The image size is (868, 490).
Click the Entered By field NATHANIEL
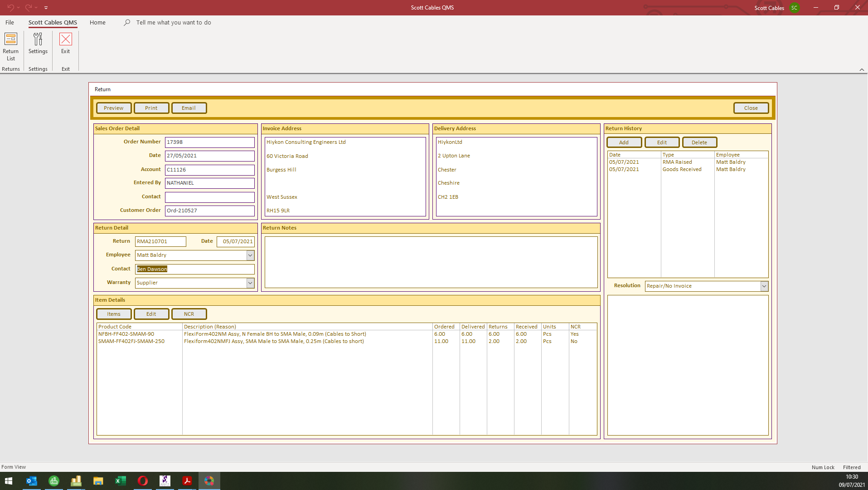coord(209,183)
